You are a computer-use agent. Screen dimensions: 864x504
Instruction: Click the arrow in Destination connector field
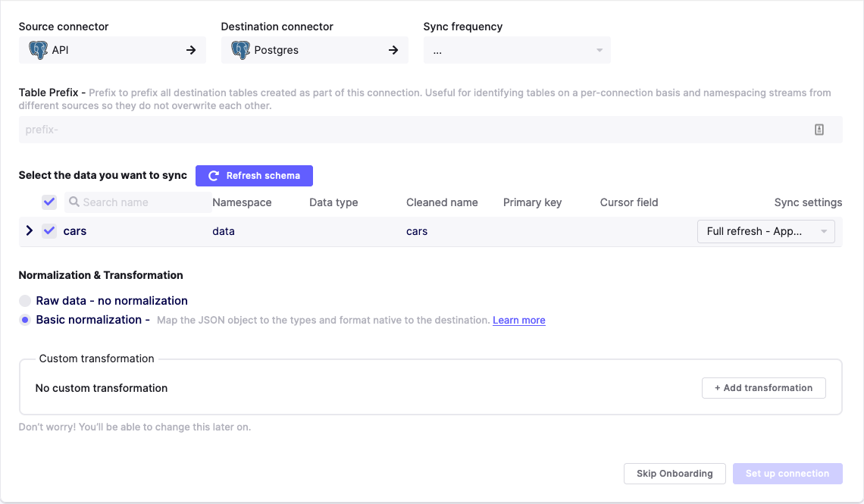393,50
